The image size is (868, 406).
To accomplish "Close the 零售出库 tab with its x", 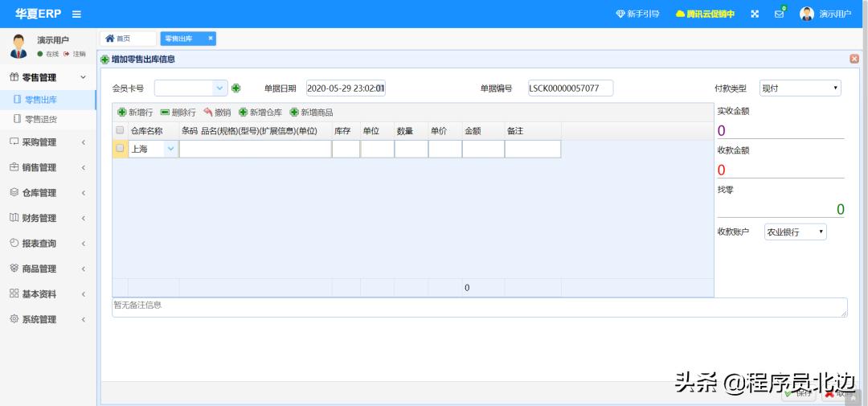I will click(211, 39).
